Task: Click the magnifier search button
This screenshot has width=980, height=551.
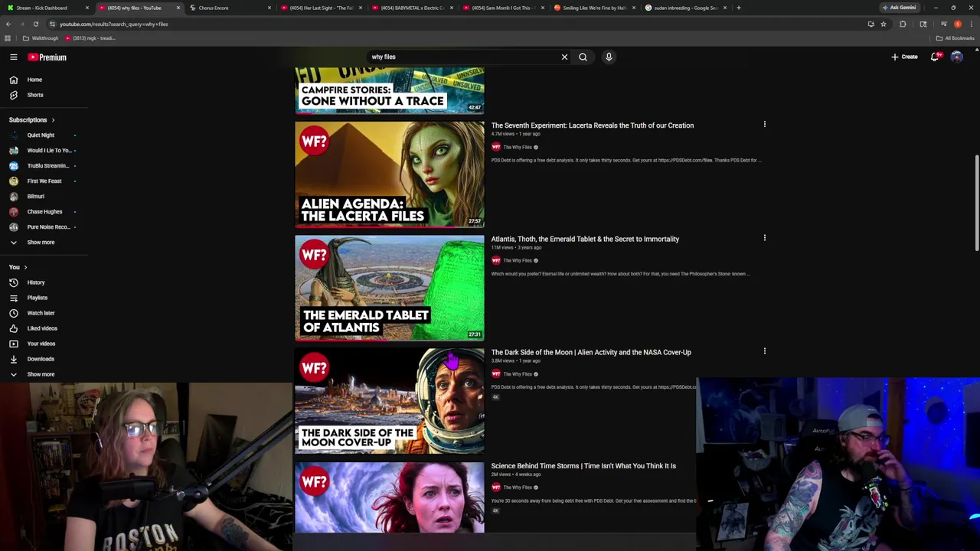Action: click(x=583, y=57)
